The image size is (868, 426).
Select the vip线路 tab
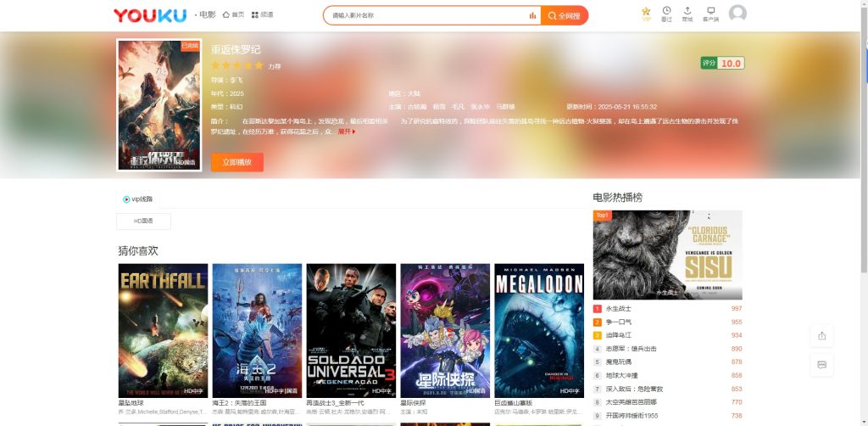137,199
